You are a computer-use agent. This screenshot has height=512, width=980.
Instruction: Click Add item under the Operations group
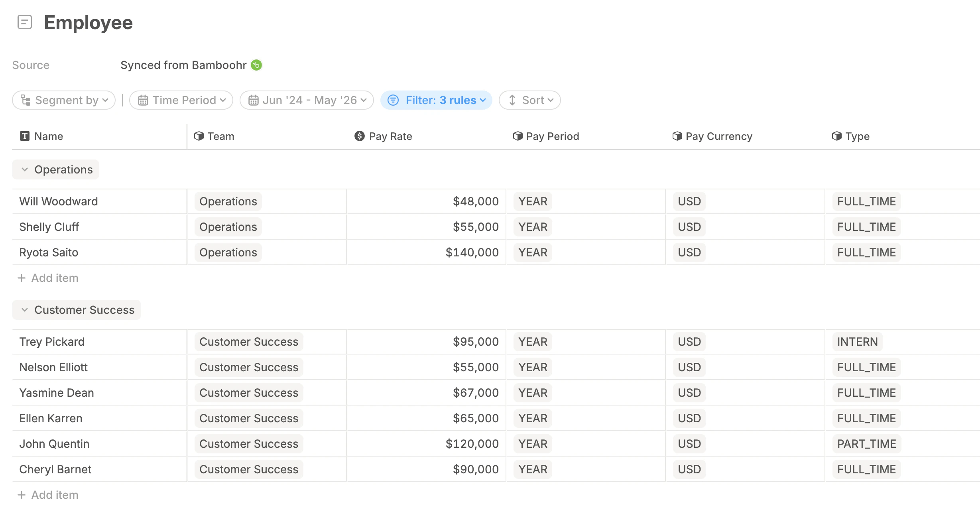(x=49, y=278)
